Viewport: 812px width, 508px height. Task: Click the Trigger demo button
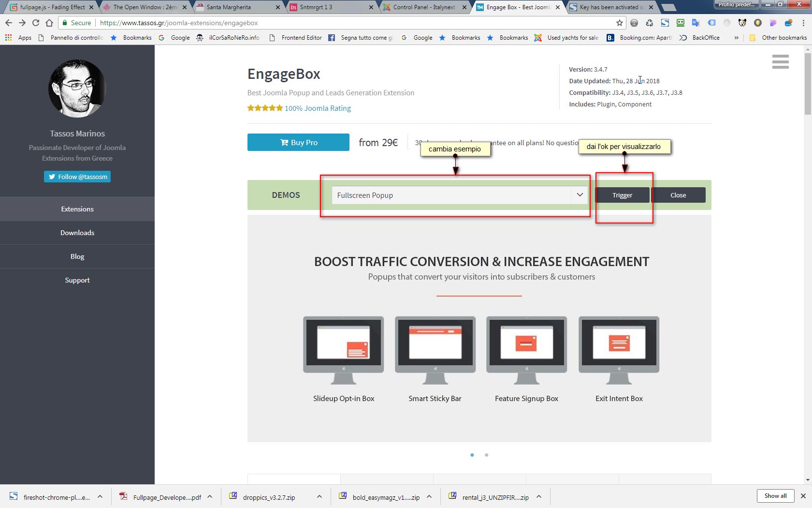622,195
